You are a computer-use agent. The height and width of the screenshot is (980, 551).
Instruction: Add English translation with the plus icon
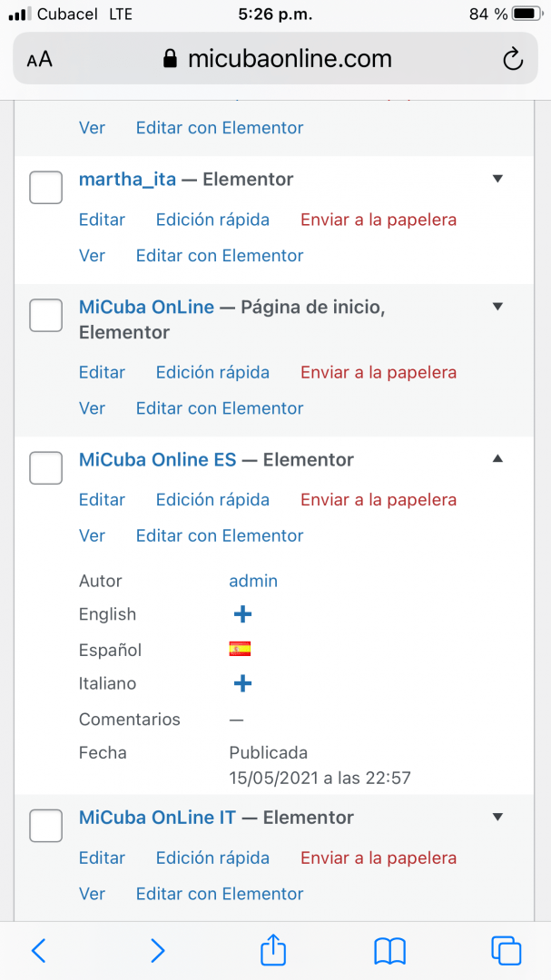click(242, 614)
